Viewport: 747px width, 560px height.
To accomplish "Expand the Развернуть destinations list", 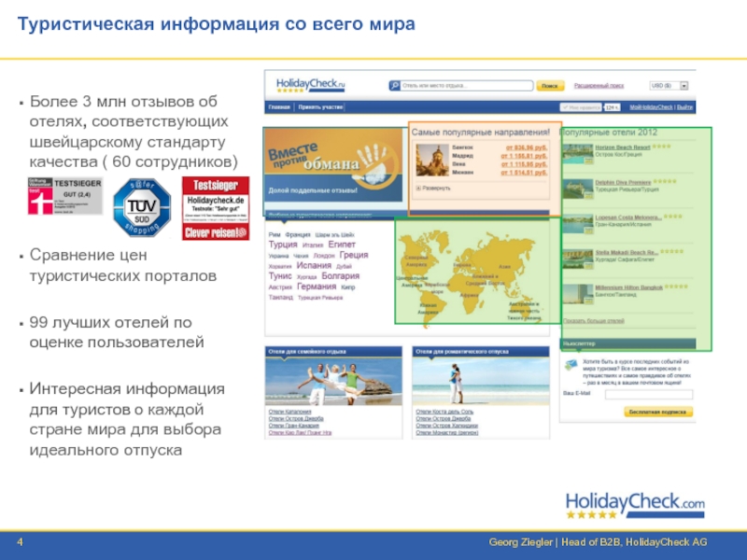I will [433, 189].
